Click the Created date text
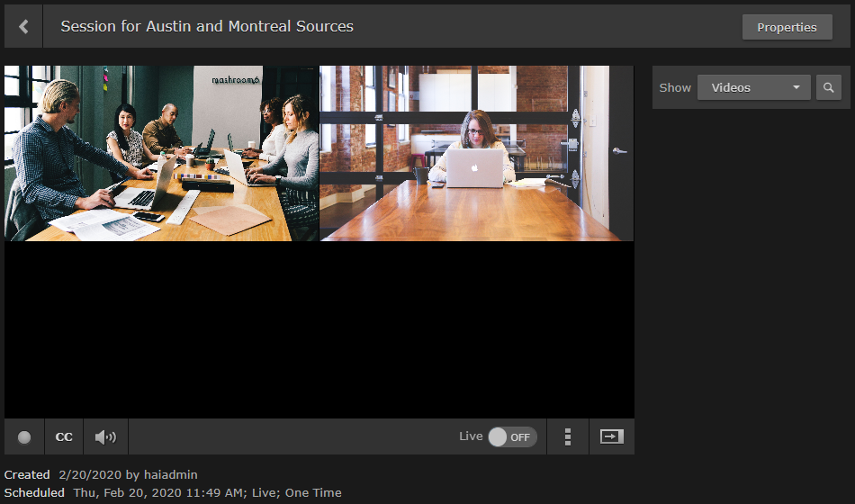This screenshot has width=855, height=504. tap(89, 474)
